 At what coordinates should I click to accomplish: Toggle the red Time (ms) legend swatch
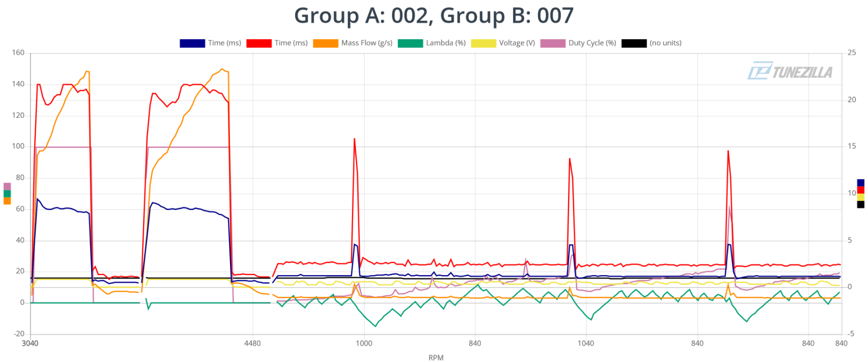(259, 43)
